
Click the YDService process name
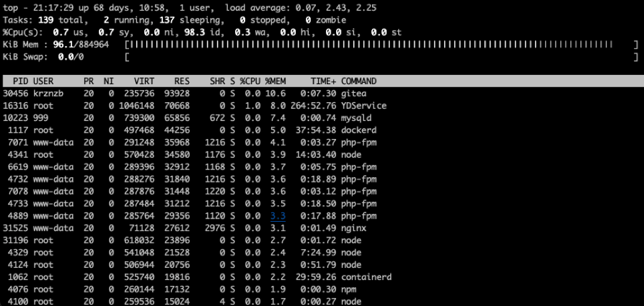coord(363,106)
